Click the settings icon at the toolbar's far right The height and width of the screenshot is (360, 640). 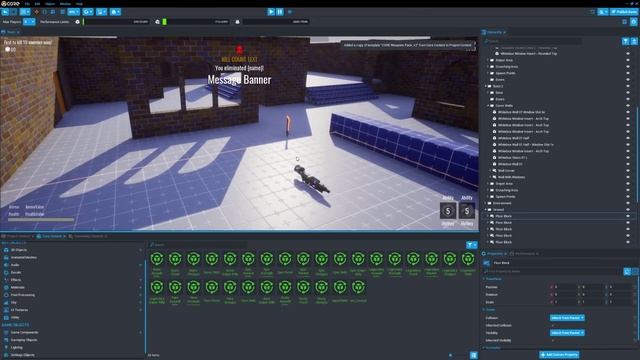pos(633,22)
